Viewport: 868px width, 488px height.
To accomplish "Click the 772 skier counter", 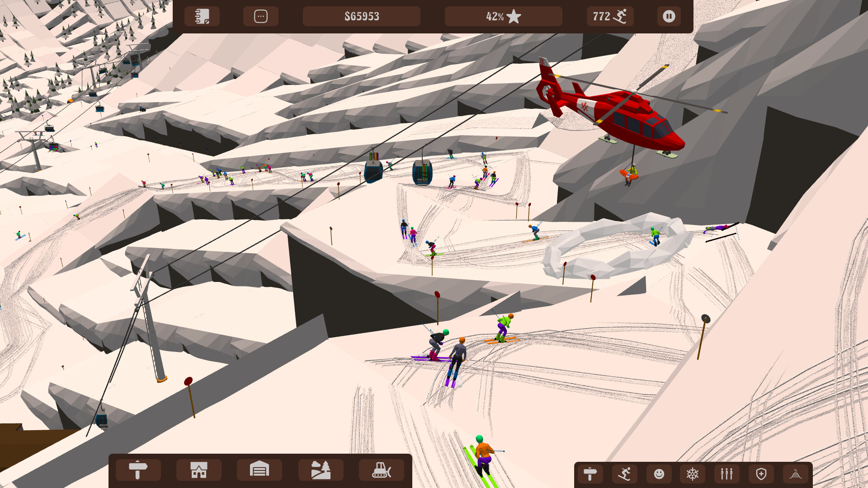I will tap(610, 16).
